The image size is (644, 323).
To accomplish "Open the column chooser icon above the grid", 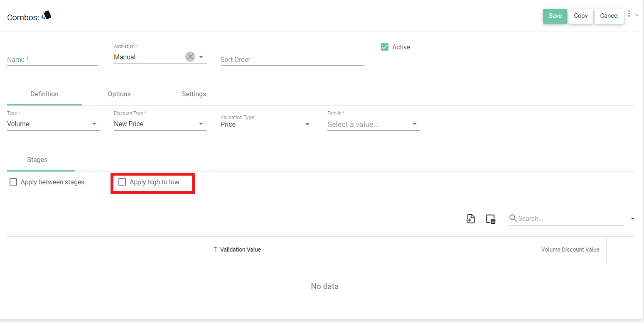I will coord(491,219).
